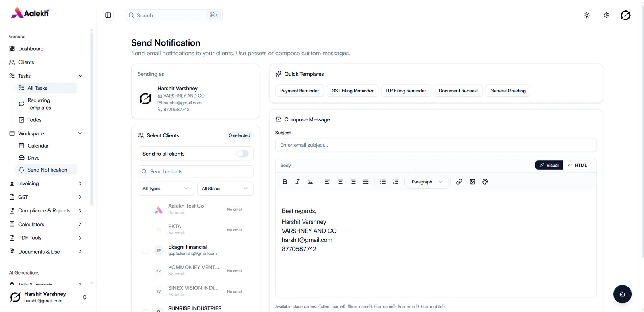
Task: Use the Payment Reminder template
Action: (299, 91)
